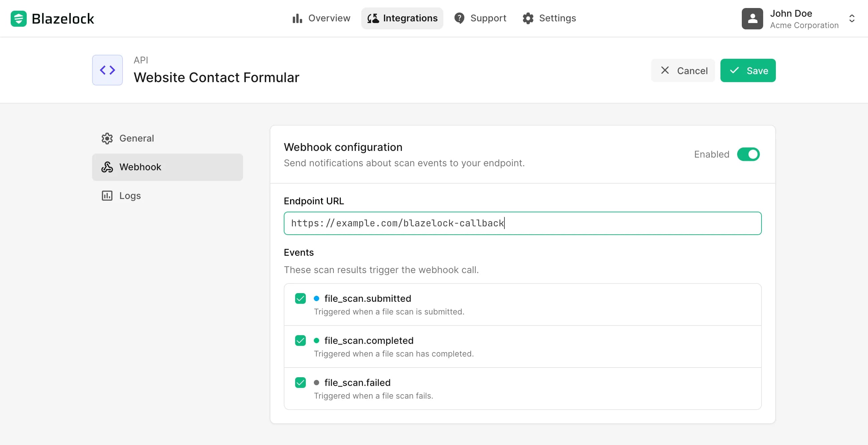This screenshot has width=868, height=445.
Task: Click the Logs chart icon in sidebar
Action: pyautogui.click(x=107, y=195)
